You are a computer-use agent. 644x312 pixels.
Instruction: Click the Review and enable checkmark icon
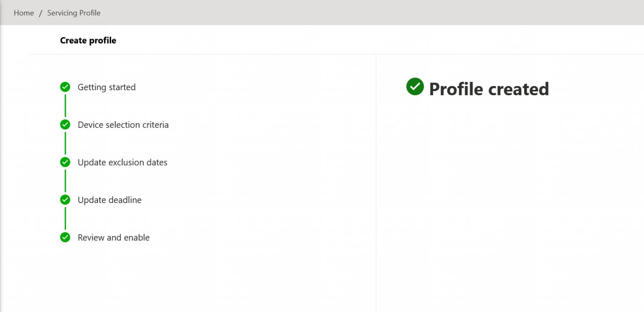pos(65,237)
